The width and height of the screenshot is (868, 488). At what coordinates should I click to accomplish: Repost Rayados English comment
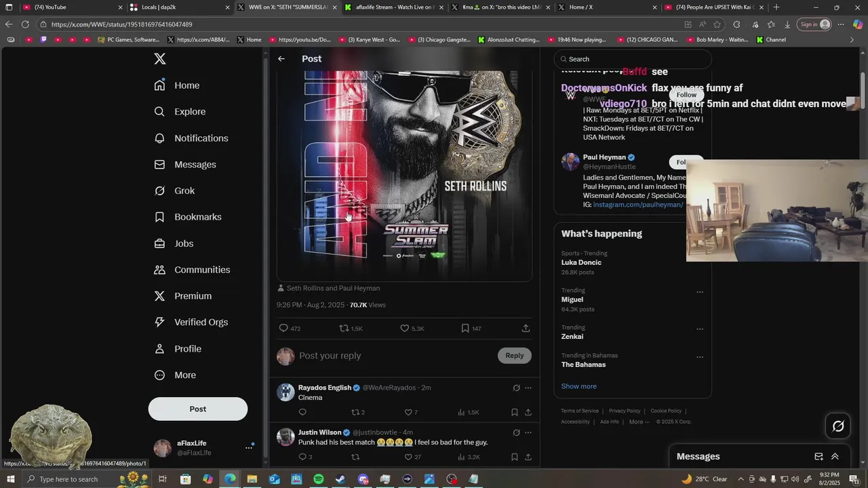click(x=355, y=412)
